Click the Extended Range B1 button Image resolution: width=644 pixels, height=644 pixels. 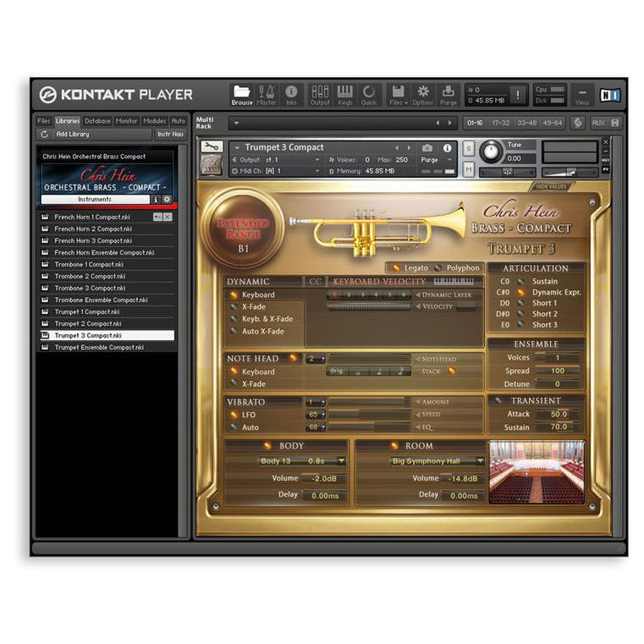click(x=243, y=228)
